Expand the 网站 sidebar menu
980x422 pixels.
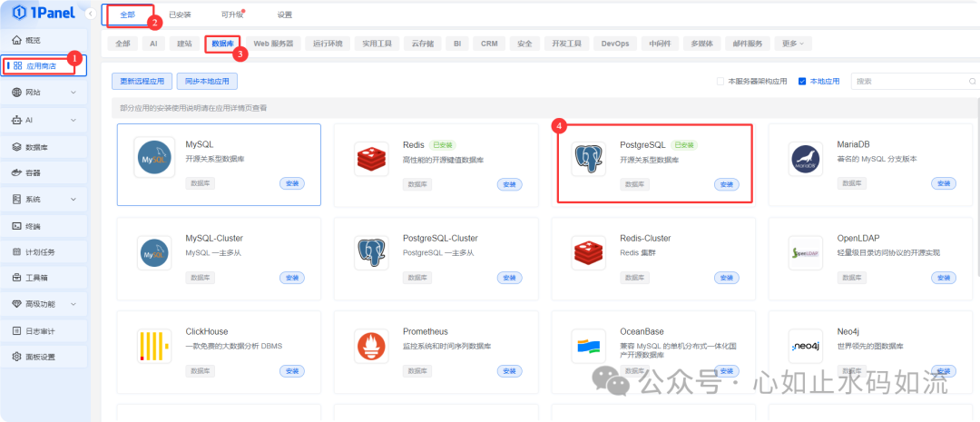(x=73, y=93)
